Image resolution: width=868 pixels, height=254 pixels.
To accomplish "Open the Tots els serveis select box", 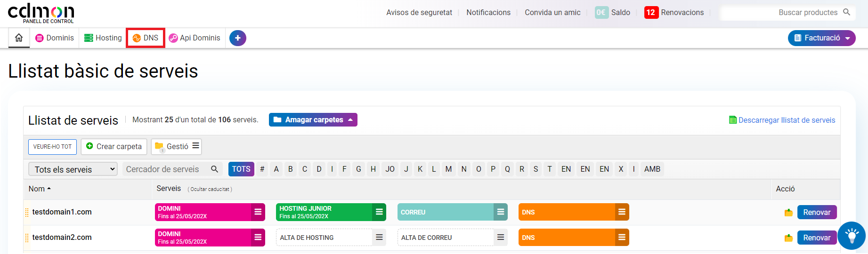I will tap(73, 169).
